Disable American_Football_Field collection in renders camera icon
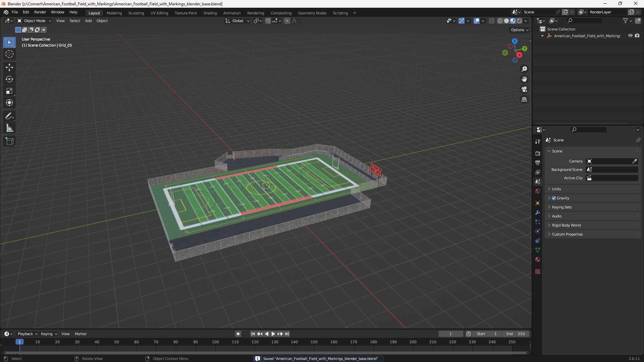Image resolution: width=644 pixels, height=362 pixels. point(637,36)
